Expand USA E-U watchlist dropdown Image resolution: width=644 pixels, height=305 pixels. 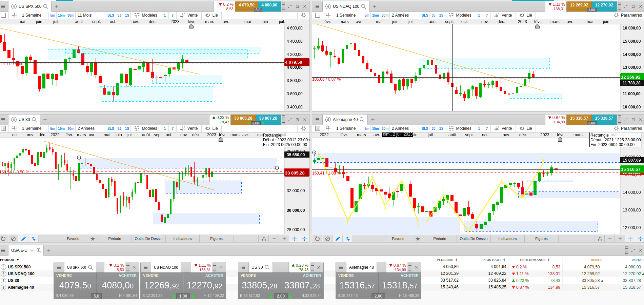(x=32, y=250)
